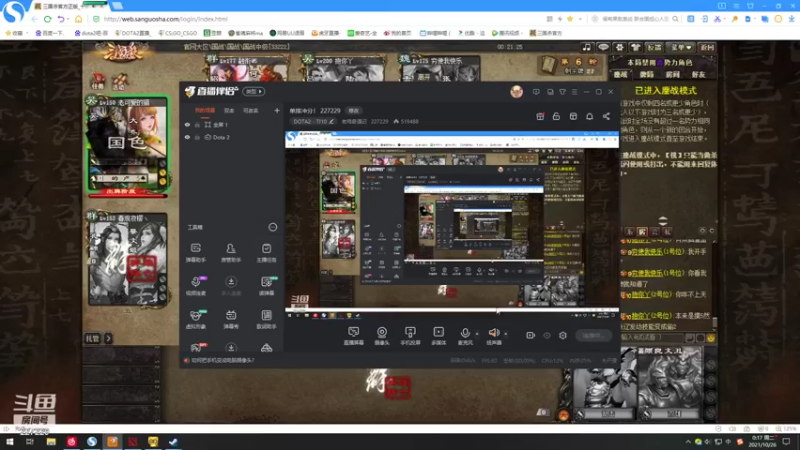The image size is (800, 450).
Task: Add a 多媒体 media source
Action: [x=438, y=336]
